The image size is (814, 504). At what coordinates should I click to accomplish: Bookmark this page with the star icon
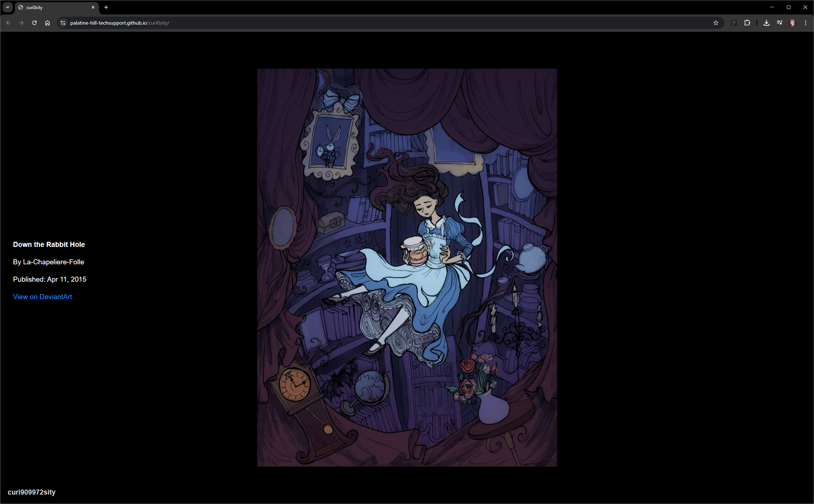(x=716, y=23)
